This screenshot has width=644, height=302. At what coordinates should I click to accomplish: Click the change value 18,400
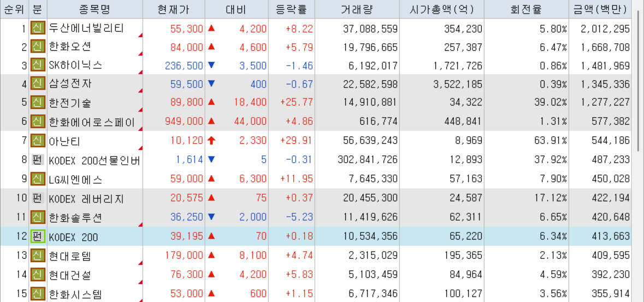click(x=250, y=102)
